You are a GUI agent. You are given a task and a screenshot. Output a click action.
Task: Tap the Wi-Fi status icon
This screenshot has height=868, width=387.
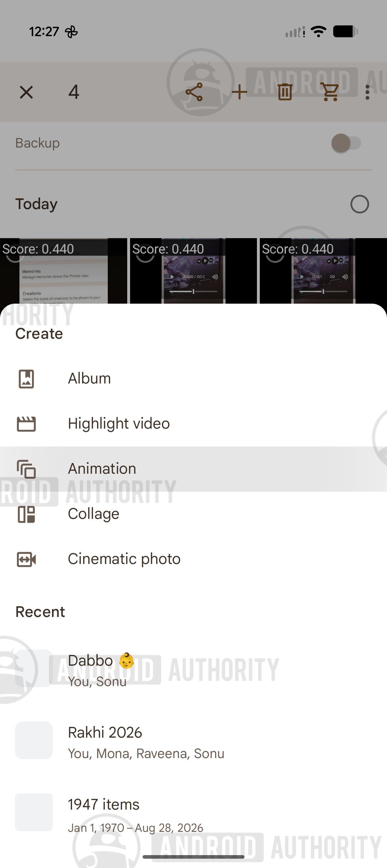tap(318, 32)
